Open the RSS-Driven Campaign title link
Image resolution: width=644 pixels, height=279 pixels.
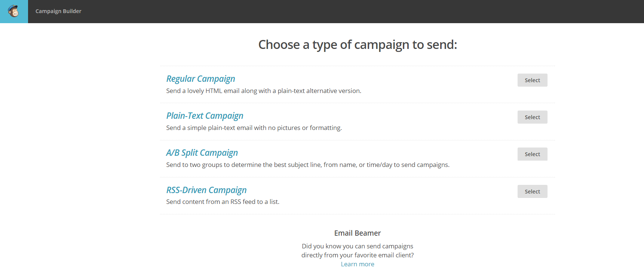(x=206, y=190)
